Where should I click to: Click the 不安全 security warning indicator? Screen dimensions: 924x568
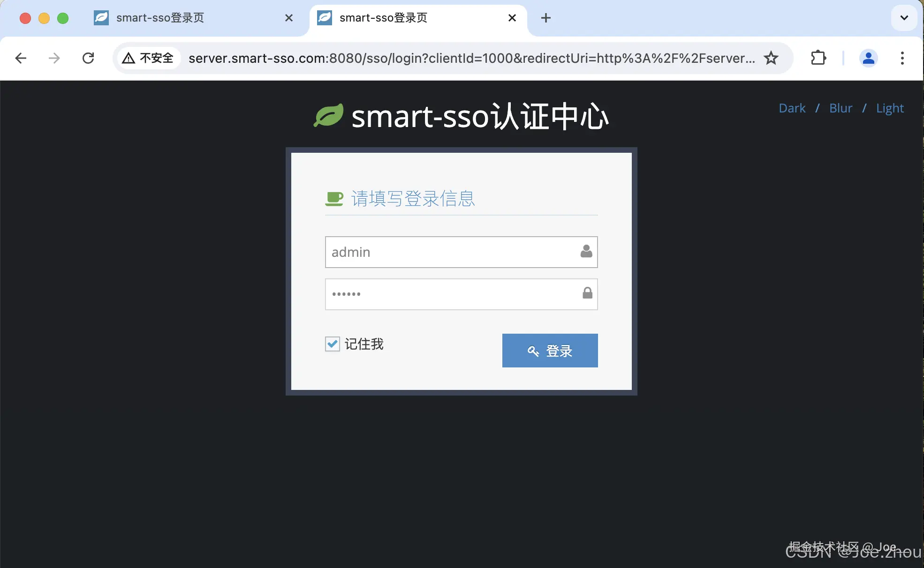pyautogui.click(x=149, y=58)
